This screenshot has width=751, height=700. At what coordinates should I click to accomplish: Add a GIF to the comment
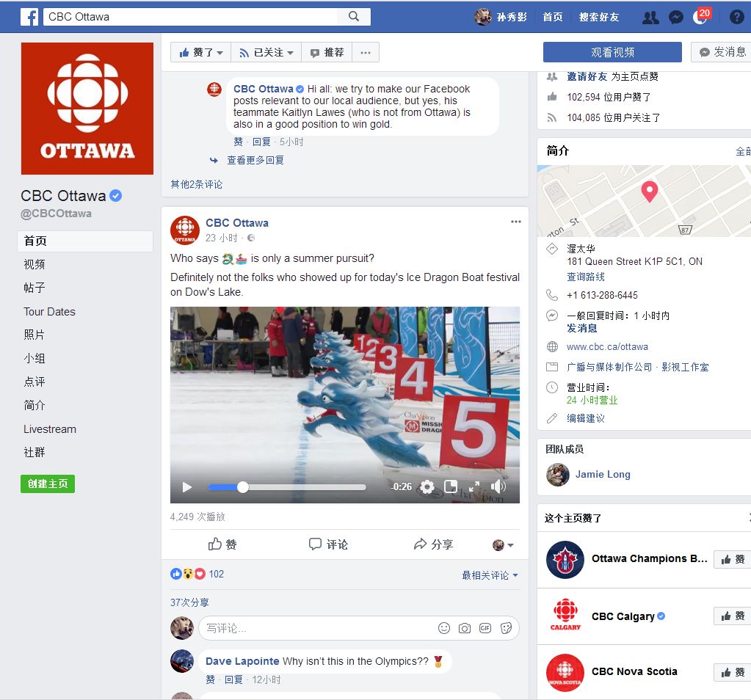485,628
